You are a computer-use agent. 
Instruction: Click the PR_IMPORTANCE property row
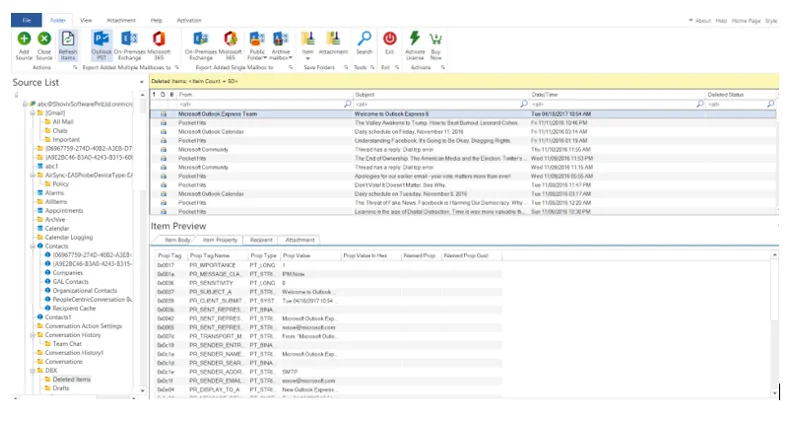click(x=329, y=265)
